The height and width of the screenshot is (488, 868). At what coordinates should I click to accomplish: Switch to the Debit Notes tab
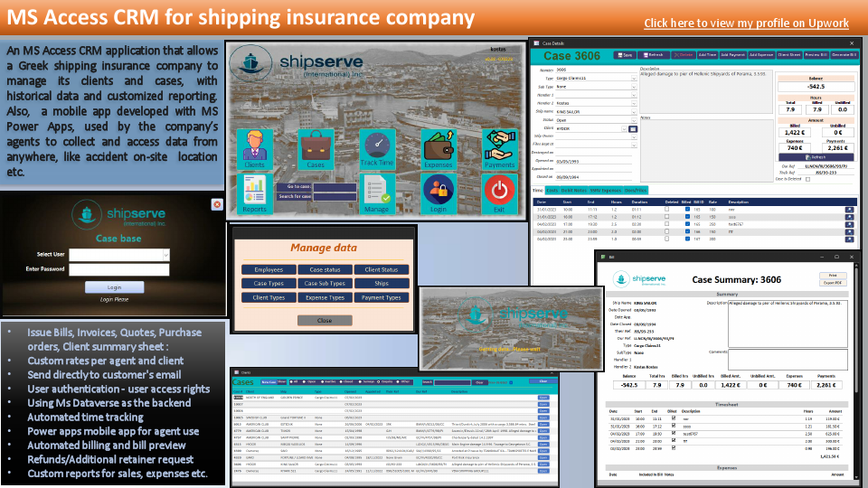click(573, 191)
